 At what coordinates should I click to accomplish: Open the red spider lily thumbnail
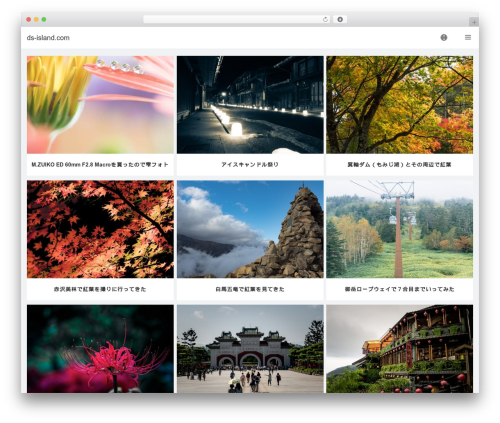(100, 349)
